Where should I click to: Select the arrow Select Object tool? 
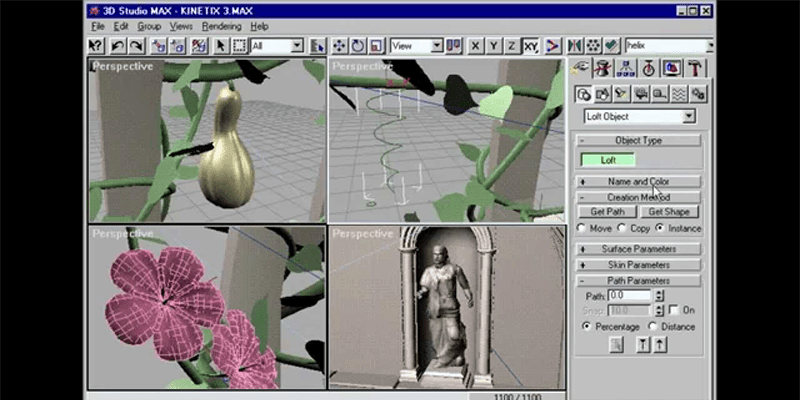coord(220,46)
